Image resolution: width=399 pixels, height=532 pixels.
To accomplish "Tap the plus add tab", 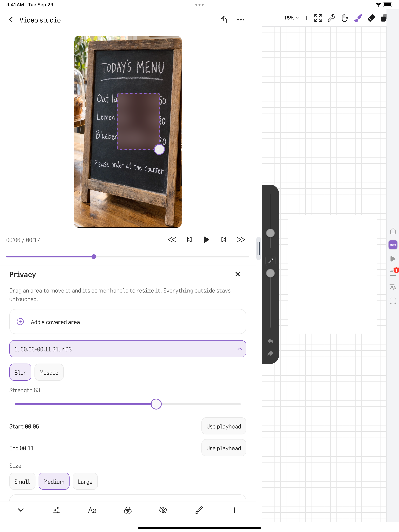I will 235,510.
